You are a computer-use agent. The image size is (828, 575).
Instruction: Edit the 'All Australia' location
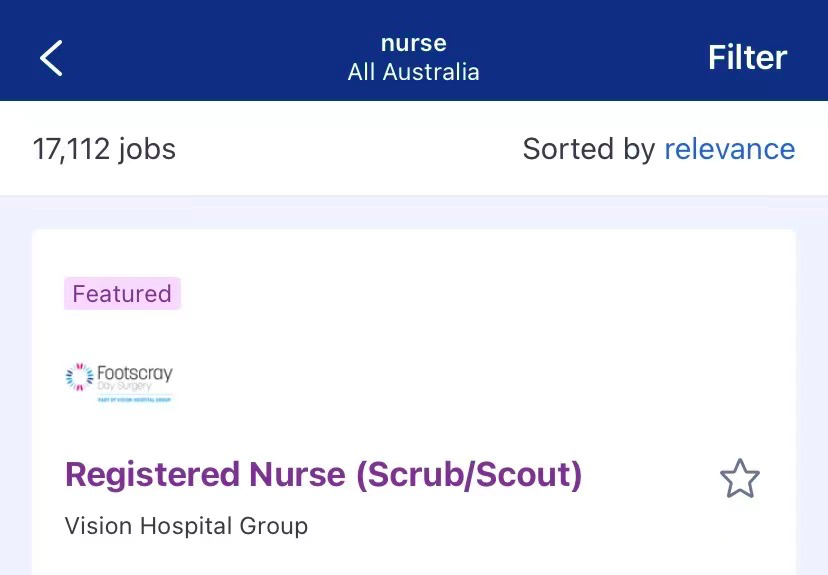(413, 72)
